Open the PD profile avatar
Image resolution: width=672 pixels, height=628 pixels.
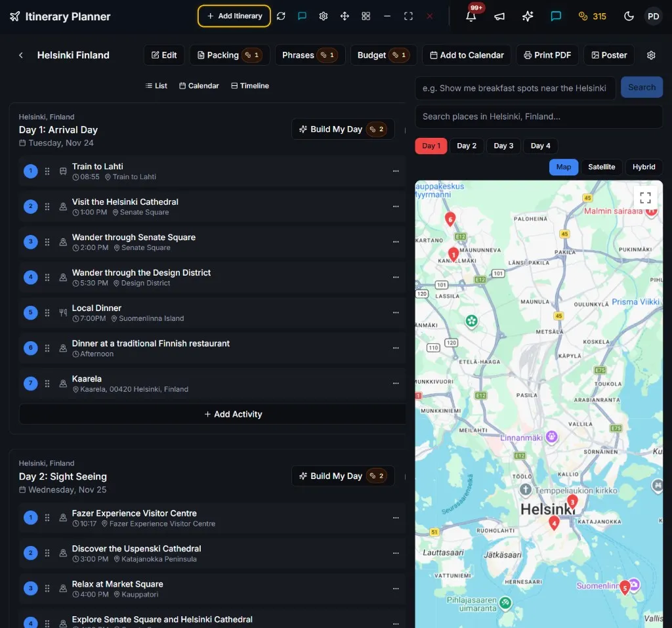653,16
